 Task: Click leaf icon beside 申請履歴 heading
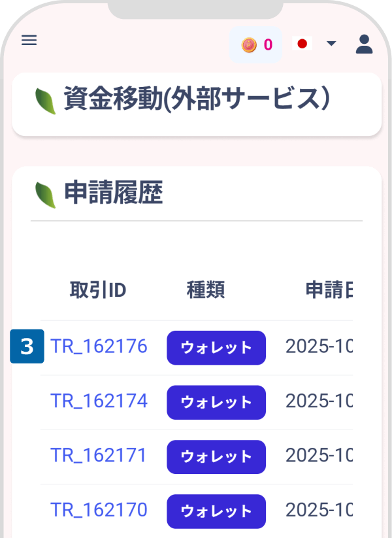click(45, 195)
